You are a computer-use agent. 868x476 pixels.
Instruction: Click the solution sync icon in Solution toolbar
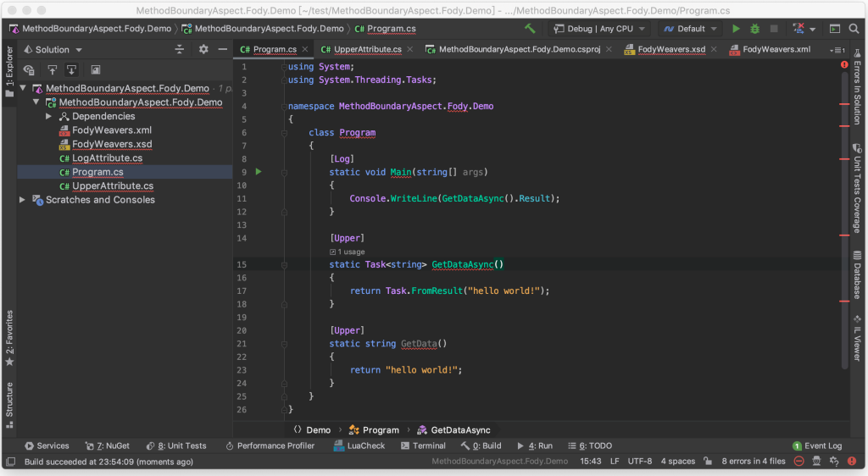click(29, 69)
